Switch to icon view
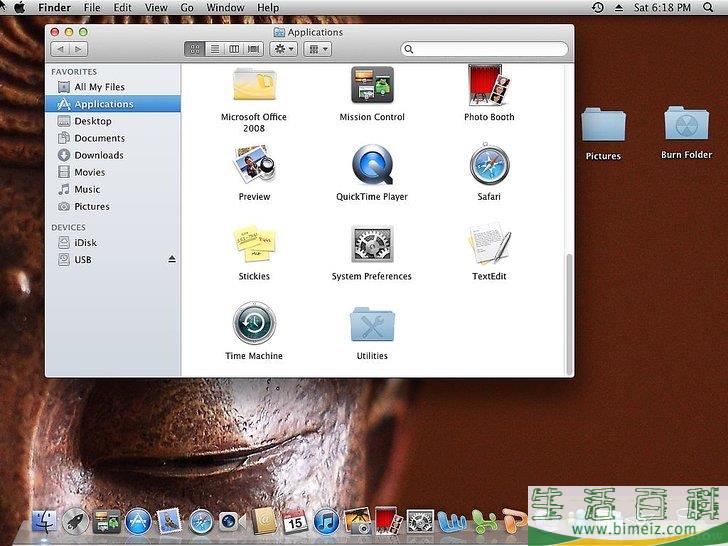The height and width of the screenshot is (546, 728). [x=195, y=49]
